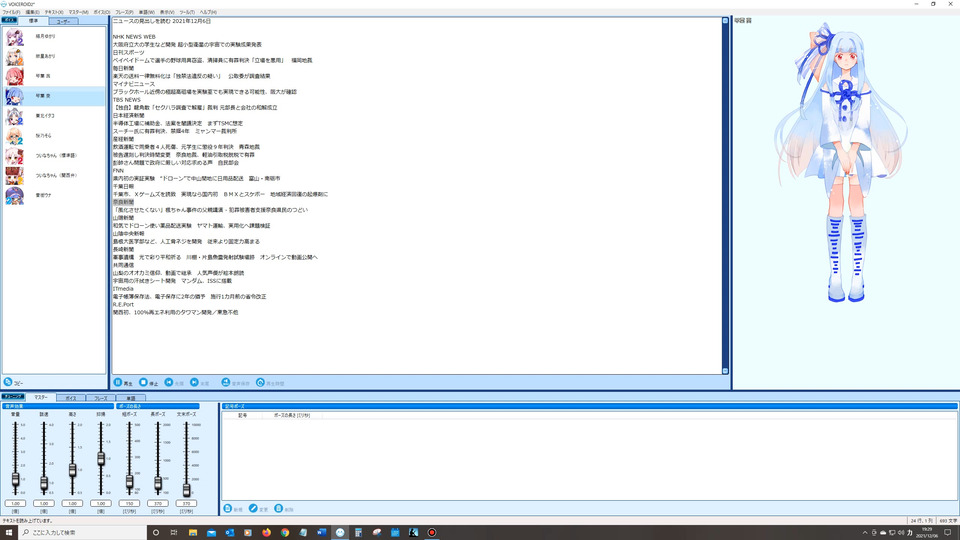Click the taskbar search box
The image size is (960, 540).
pyautogui.click(x=83, y=533)
